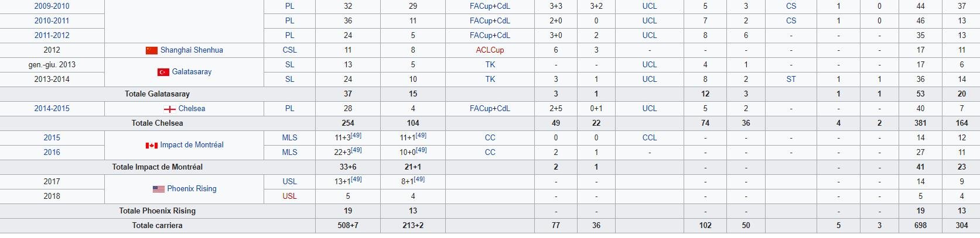
Task: Open the Impact de Montréal club link
Action: pyautogui.click(x=192, y=145)
